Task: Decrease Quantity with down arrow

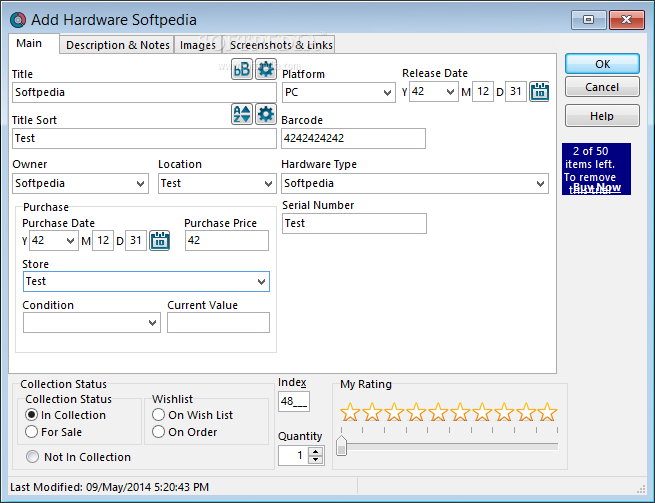Action: pos(316,460)
